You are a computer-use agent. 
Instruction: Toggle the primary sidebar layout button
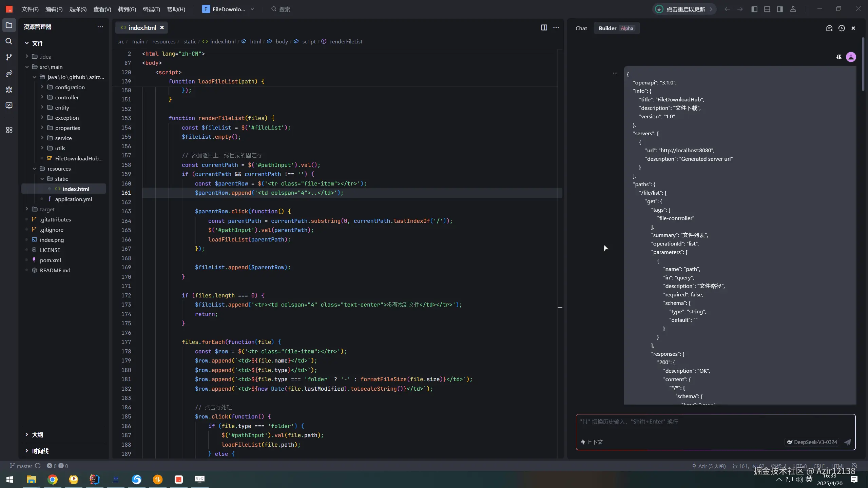click(x=754, y=9)
